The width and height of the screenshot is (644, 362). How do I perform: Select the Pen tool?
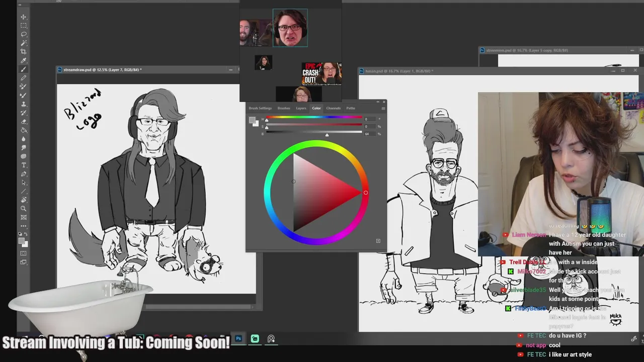[24, 174]
